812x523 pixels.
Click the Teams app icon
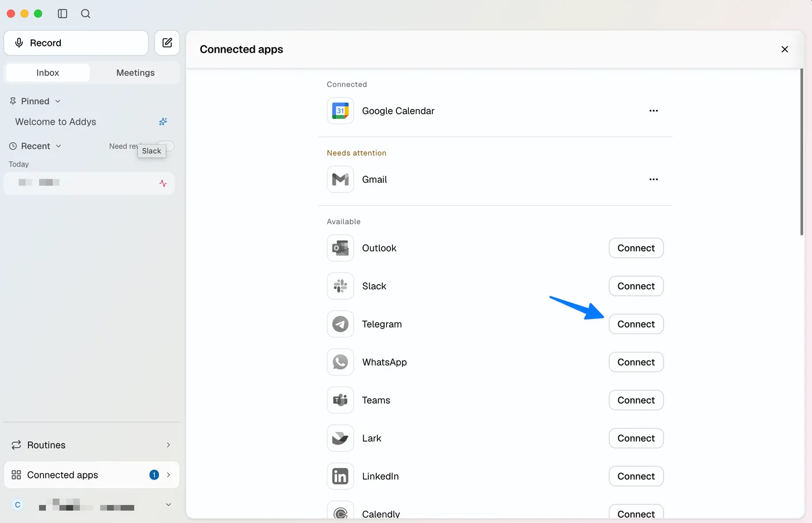[340, 400]
